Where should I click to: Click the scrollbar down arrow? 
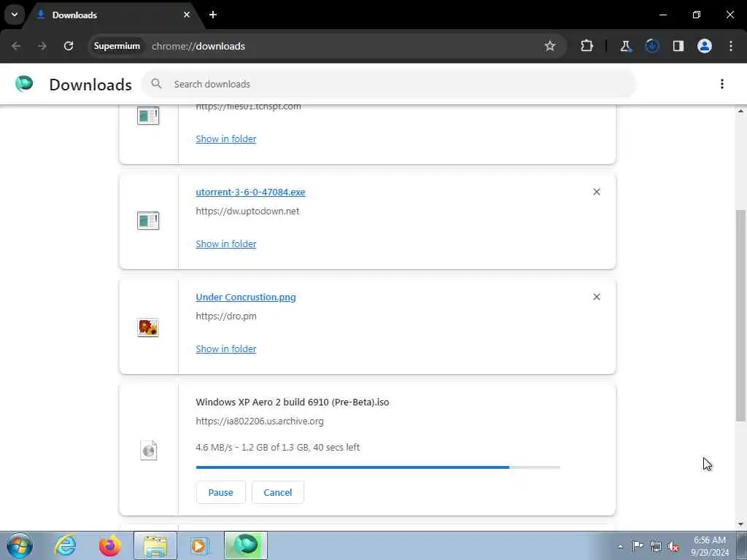click(740, 524)
